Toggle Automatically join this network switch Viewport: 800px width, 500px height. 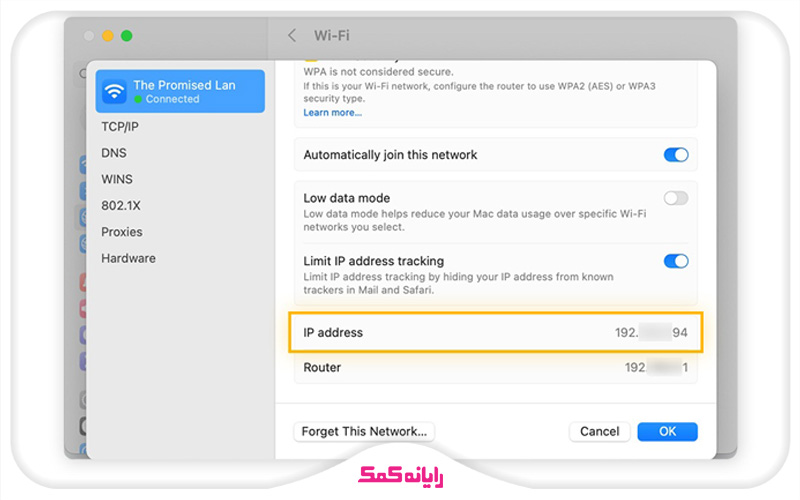676,155
